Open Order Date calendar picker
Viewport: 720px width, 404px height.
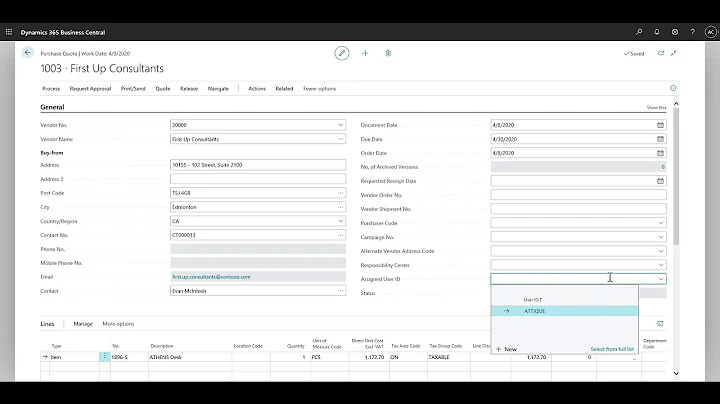(660, 153)
